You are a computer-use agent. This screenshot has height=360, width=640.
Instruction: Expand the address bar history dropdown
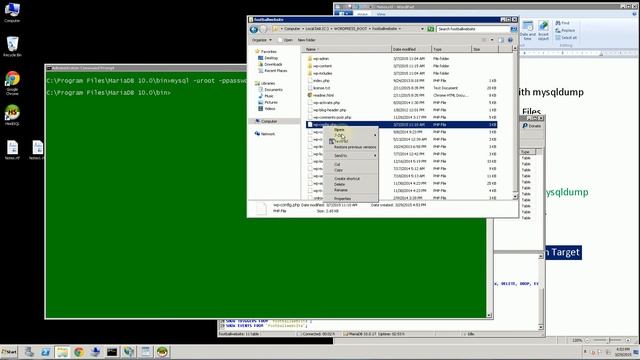(x=422, y=29)
